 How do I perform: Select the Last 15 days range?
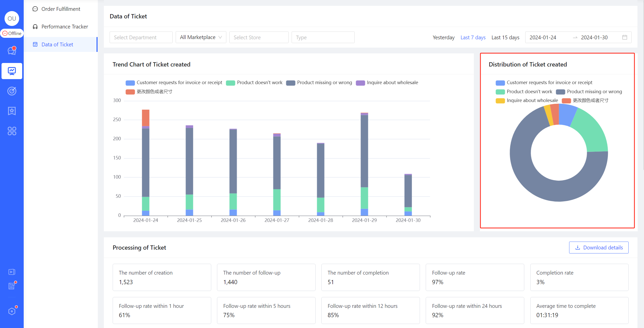505,38
